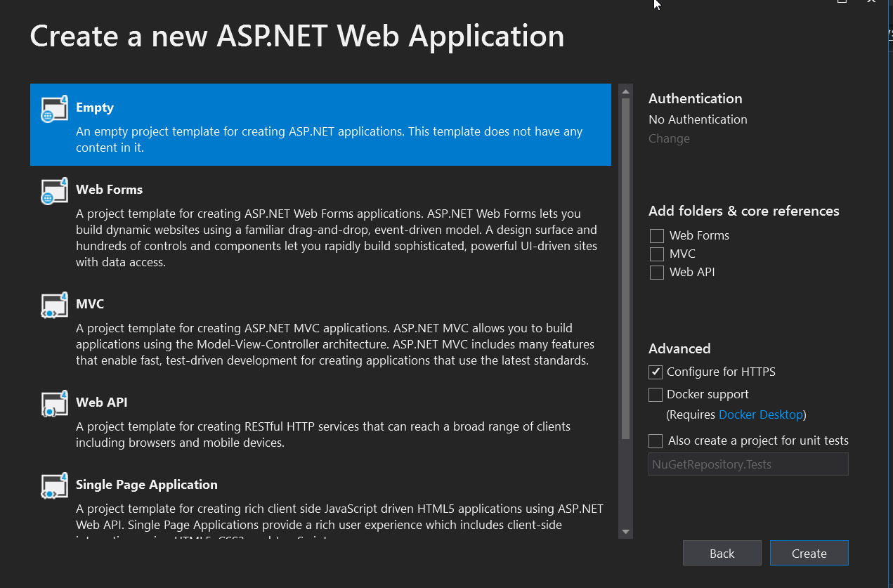Viewport: 893px width, 588px height.
Task: Open the Docker Desktop link
Action: click(x=760, y=414)
